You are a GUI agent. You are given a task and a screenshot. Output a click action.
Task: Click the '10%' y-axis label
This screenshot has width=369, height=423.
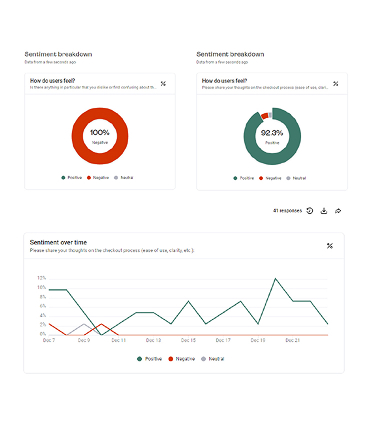(41, 287)
